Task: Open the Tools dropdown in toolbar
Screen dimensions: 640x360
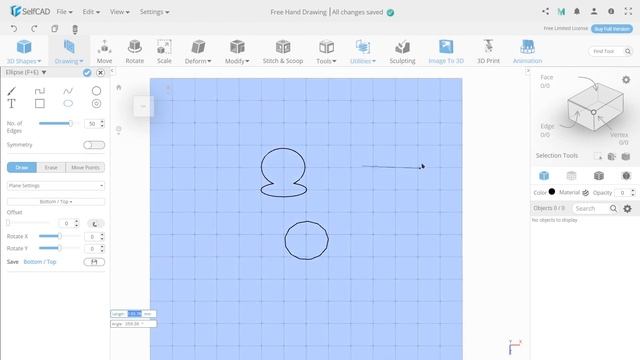Action: 326,51
